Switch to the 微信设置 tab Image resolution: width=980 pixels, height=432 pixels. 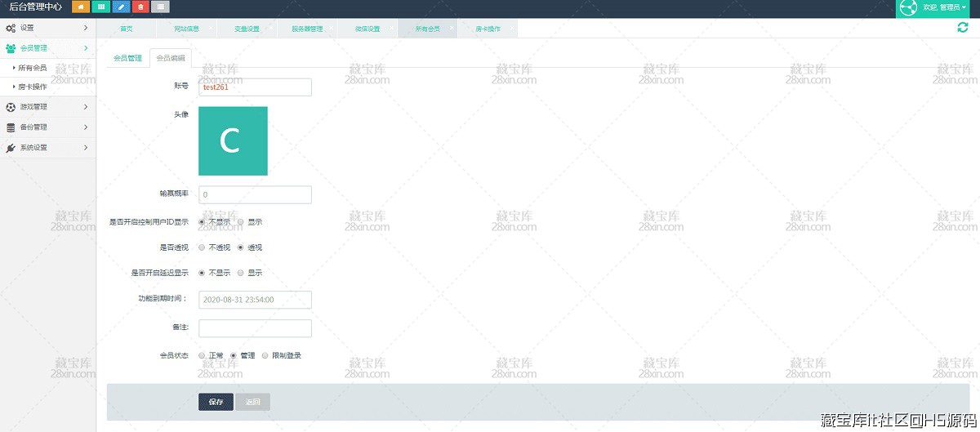tap(367, 29)
